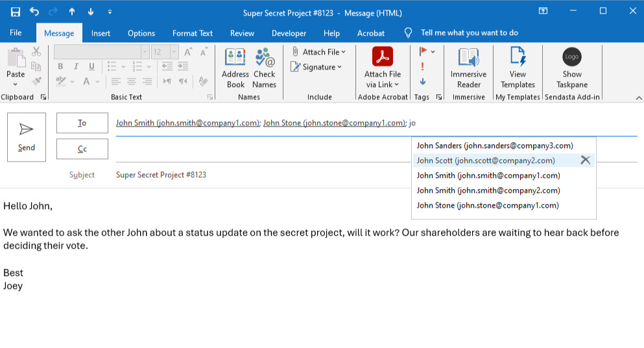This screenshot has width=644, height=348.
Task: Open the Format Text tab
Action: [193, 33]
